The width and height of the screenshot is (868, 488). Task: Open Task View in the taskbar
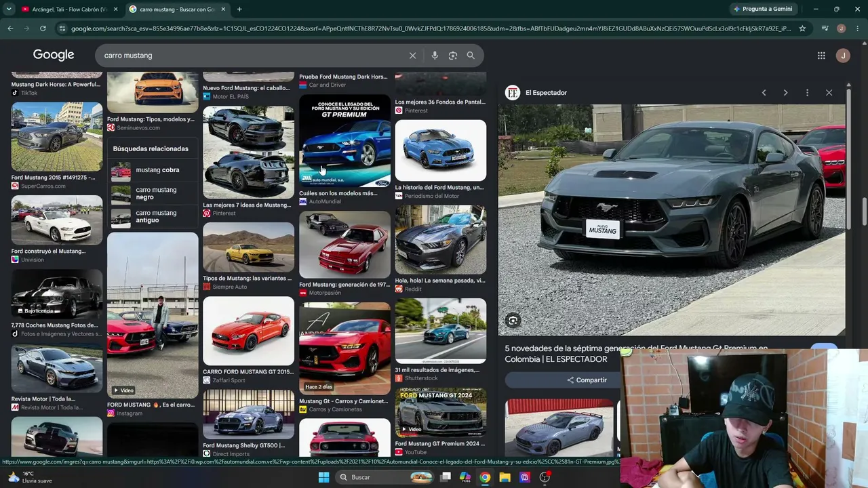pyautogui.click(x=446, y=477)
